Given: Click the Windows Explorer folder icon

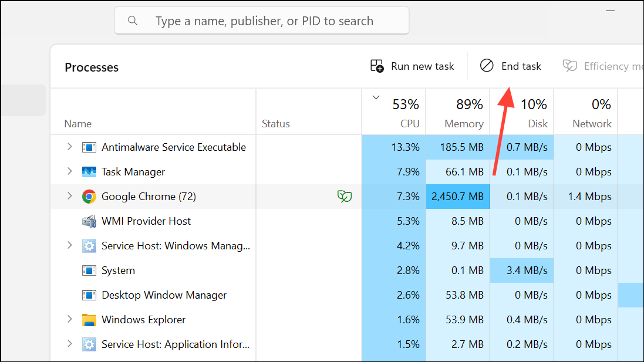Looking at the screenshot, I should (89, 319).
